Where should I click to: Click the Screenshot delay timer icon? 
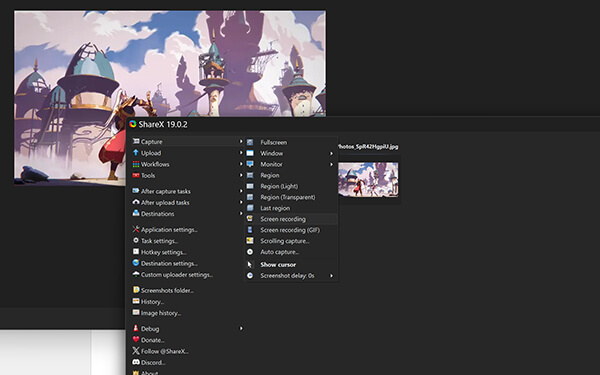pos(250,275)
